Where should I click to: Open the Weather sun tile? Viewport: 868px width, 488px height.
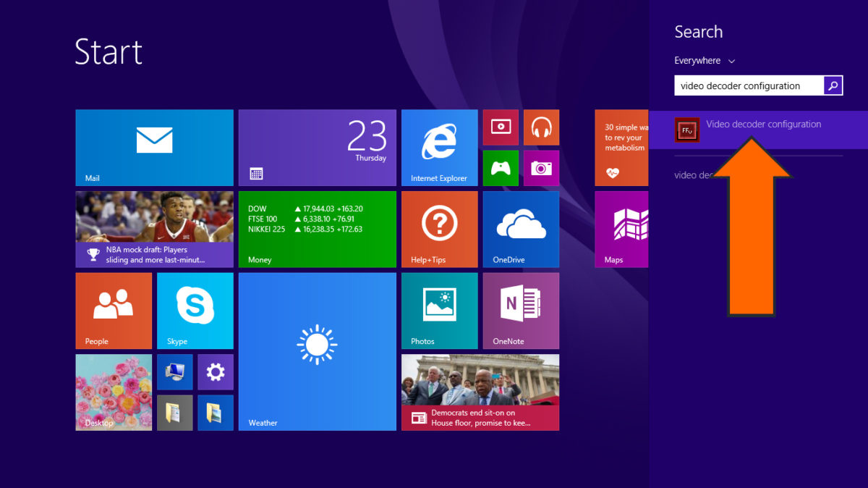pyautogui.click(x=318, y=352)
